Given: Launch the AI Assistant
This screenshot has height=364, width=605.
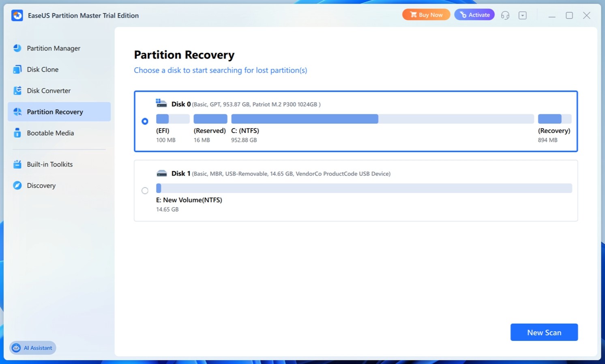Looking at the screenshot, I should [x=32, y=347].
